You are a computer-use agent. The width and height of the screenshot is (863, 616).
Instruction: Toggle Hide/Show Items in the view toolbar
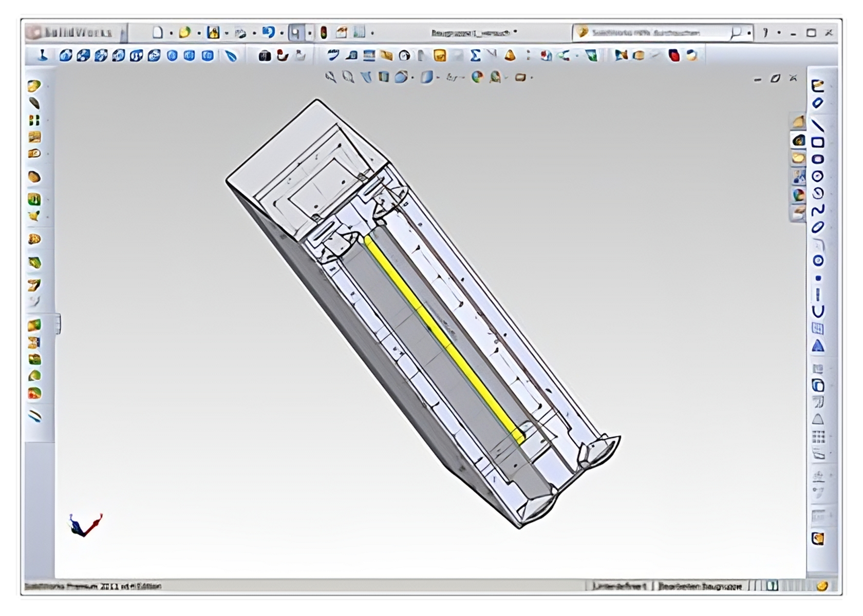(452, 78)
